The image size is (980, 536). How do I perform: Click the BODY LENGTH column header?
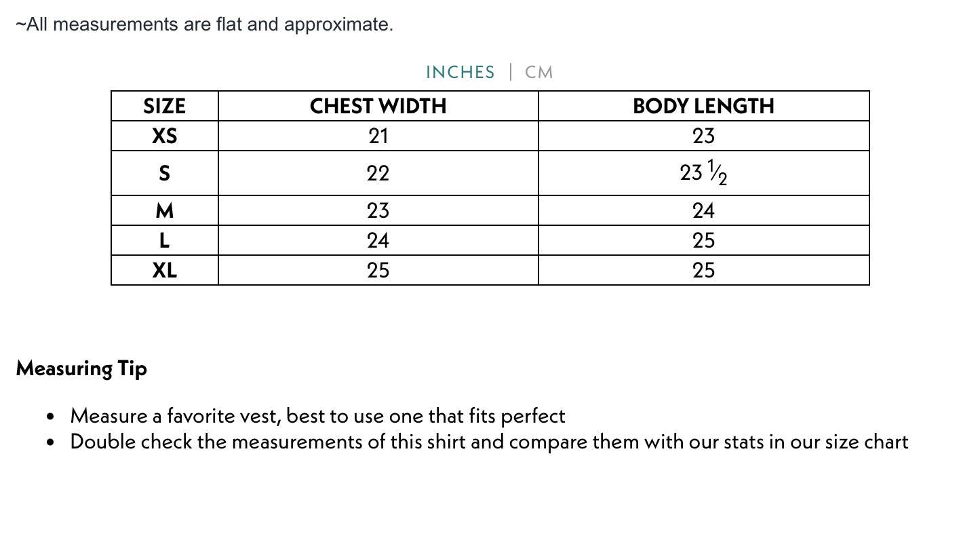pyautogui.click(x=703, y=107)
